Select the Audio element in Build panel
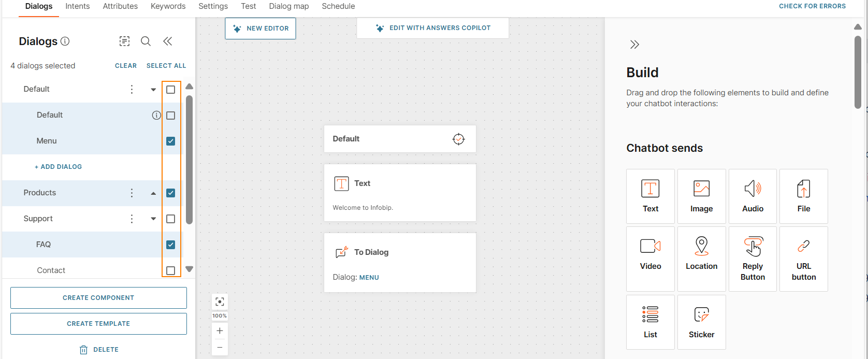 coord(753,196)
